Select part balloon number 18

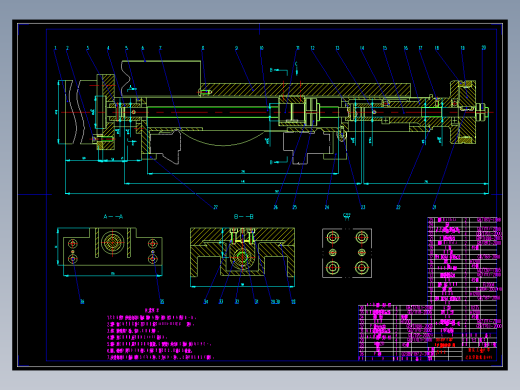point(437,48)
